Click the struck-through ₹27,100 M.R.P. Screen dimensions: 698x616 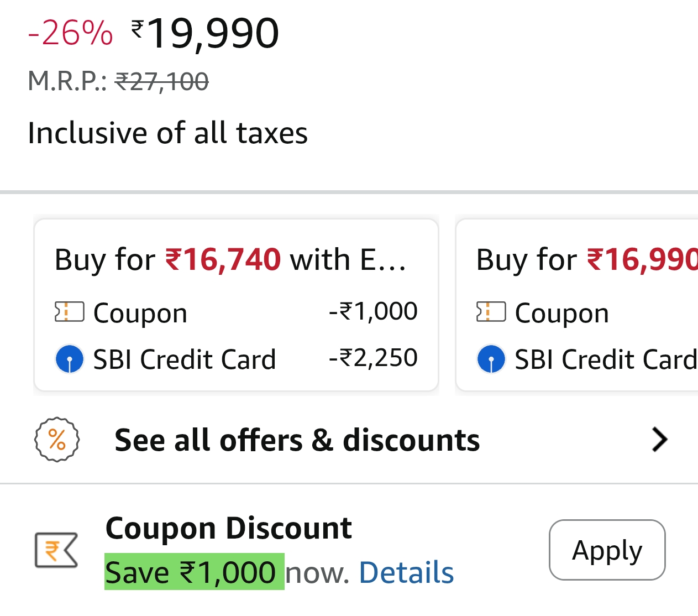161,82
